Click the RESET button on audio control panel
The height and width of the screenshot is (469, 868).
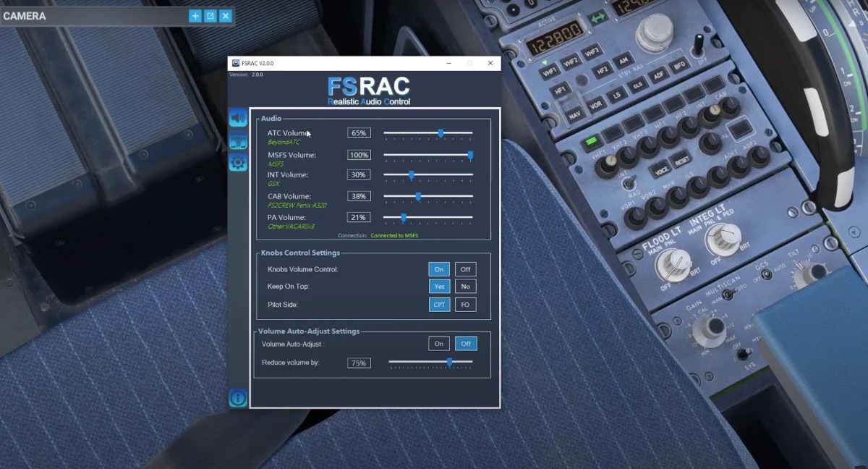(681, 161)
